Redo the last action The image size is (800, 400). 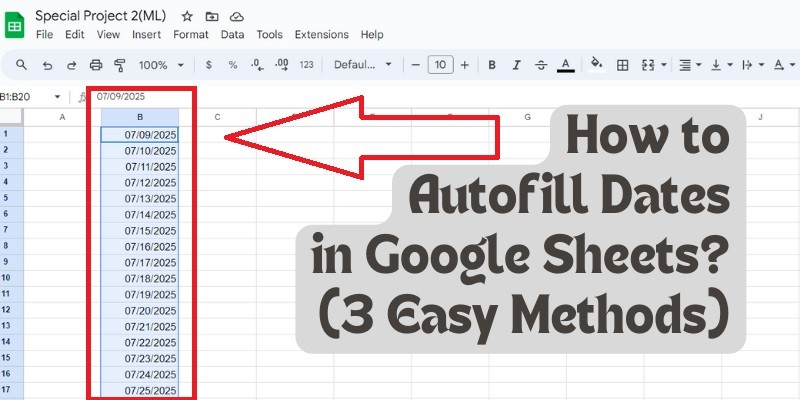(71, 65)
